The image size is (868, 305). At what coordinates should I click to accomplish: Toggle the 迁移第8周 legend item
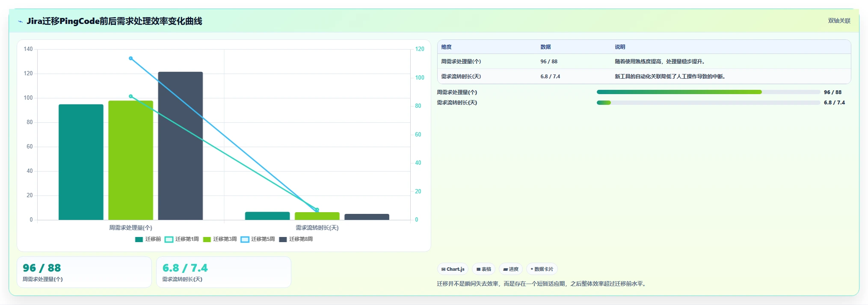[x=296, y=239]
